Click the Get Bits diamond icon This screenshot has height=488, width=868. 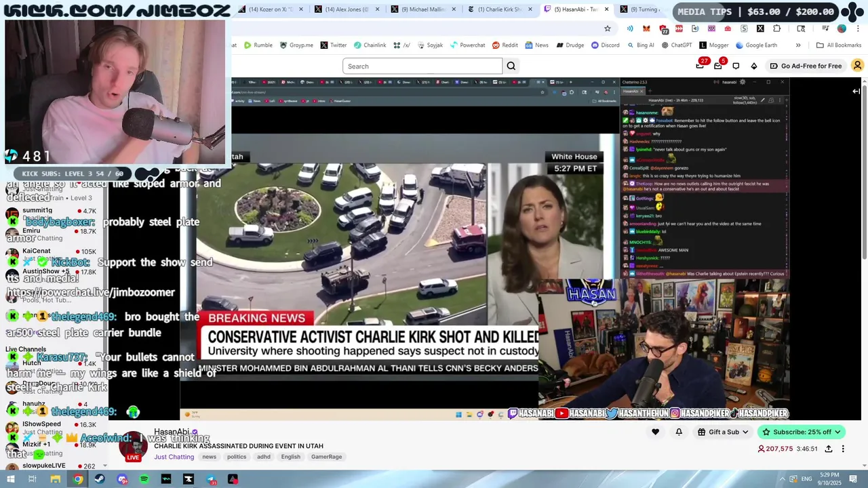tap(754, 66)
